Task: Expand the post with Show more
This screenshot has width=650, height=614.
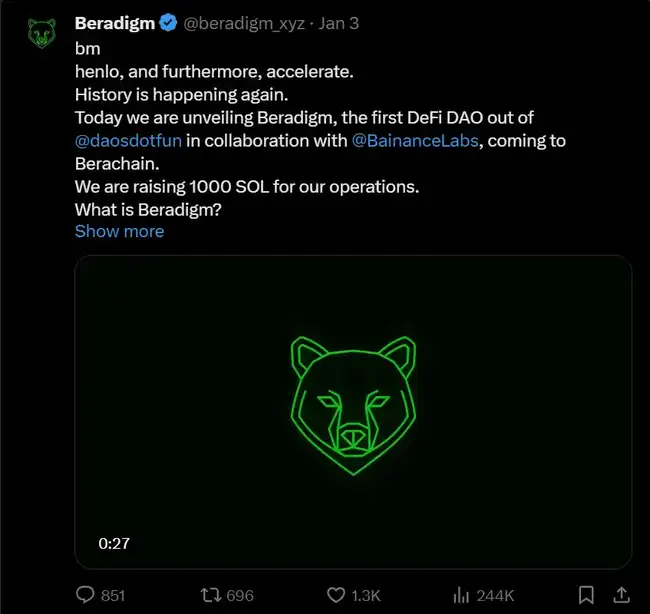Action: tap(119, 231)
